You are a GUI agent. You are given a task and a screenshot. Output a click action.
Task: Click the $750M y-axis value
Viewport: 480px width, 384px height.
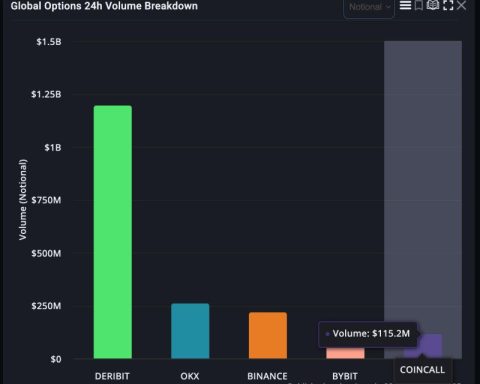click(x=46, y=200)
